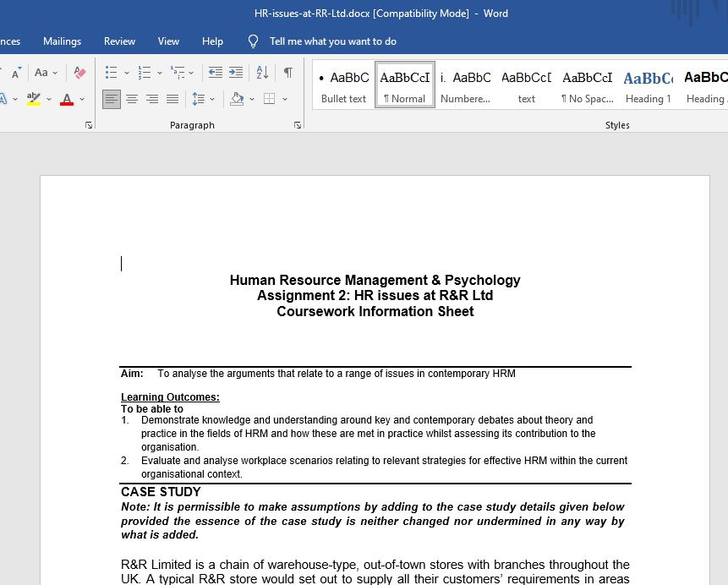Open the Paragraph dialog launcher
This screenshot has width=728, height=585.
pos(298,125)
